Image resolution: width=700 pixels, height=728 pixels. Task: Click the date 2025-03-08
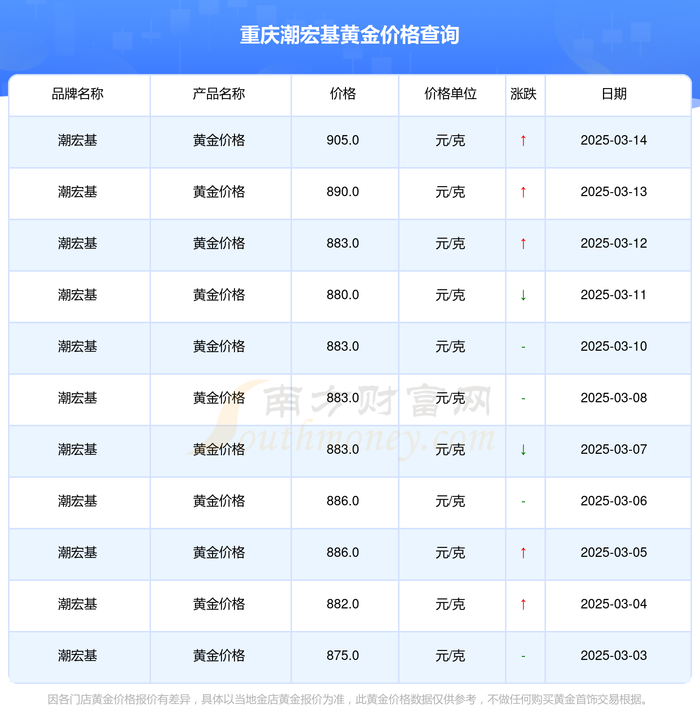click(x=614, y=398)
